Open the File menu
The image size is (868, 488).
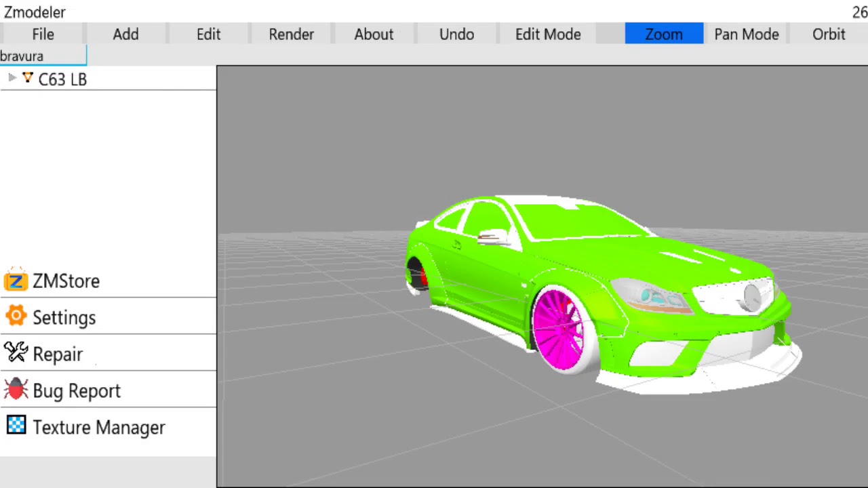click(43, 34)
